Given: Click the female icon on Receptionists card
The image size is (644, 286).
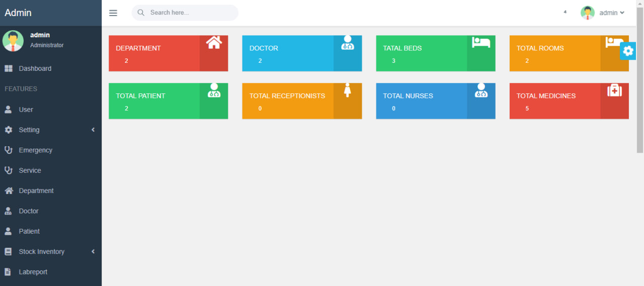Looking at the screenshot, I should (x=347, y=90).
